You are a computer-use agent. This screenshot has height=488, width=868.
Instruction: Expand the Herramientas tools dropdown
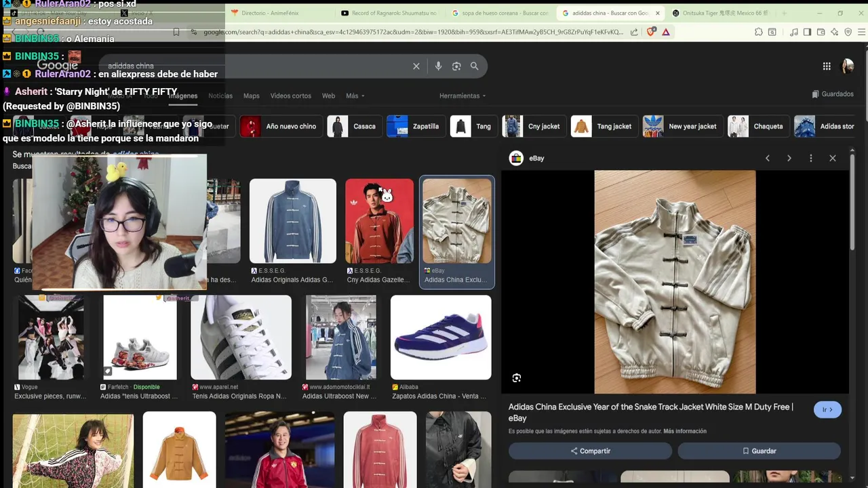[x=462, y=96]
